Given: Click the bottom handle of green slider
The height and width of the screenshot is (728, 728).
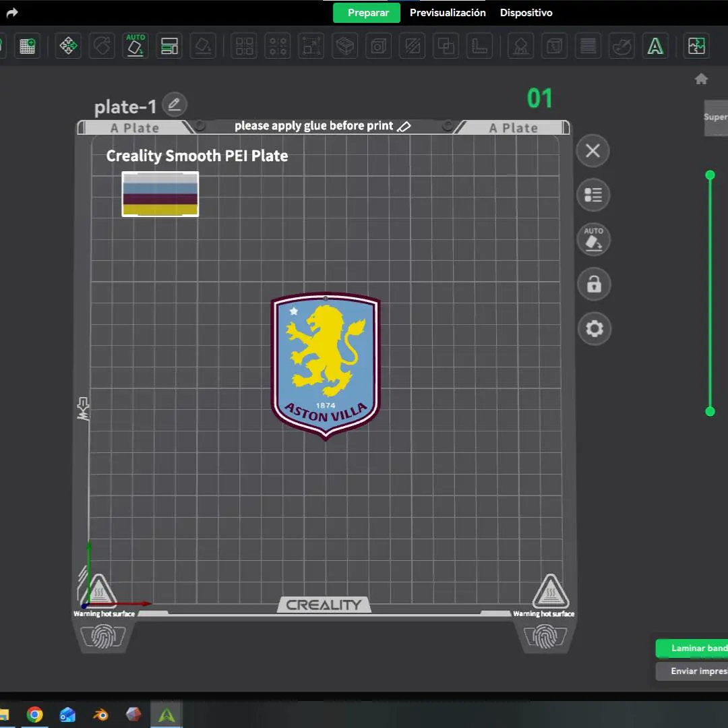Looking at the screenshot, I should pyautogui.click(x=710, y=411).
